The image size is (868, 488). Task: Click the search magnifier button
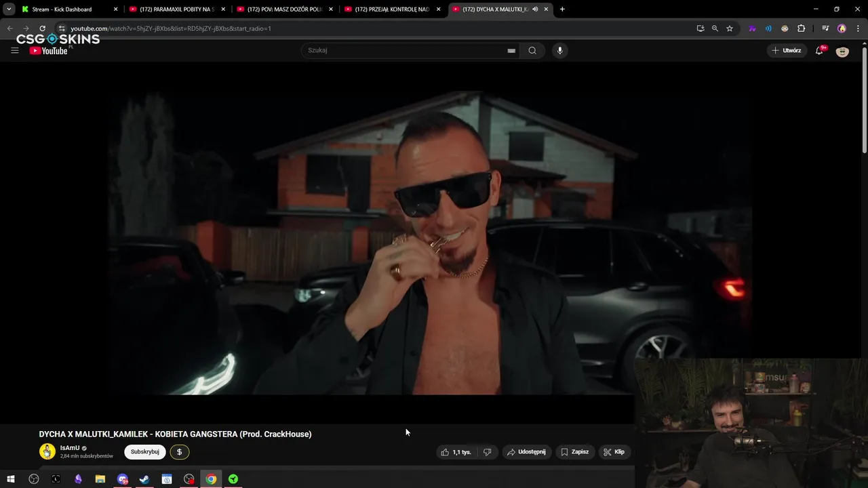tap(532, 50)
